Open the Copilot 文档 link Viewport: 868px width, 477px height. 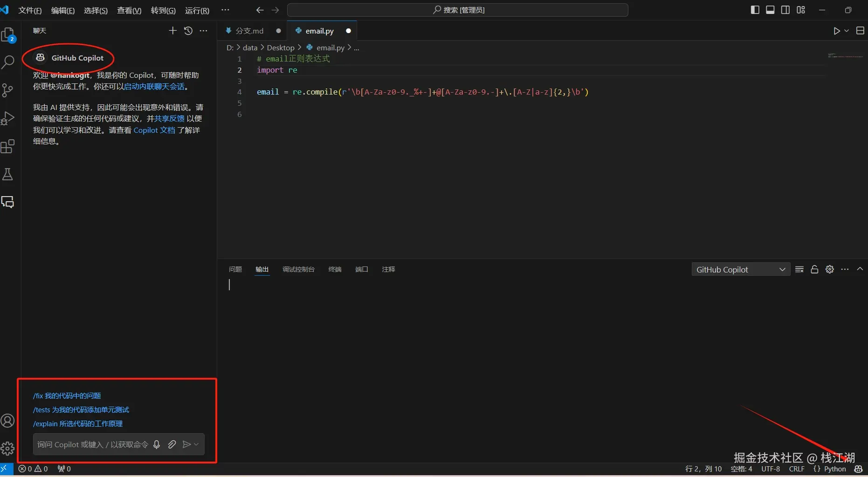tap(154, 130)
